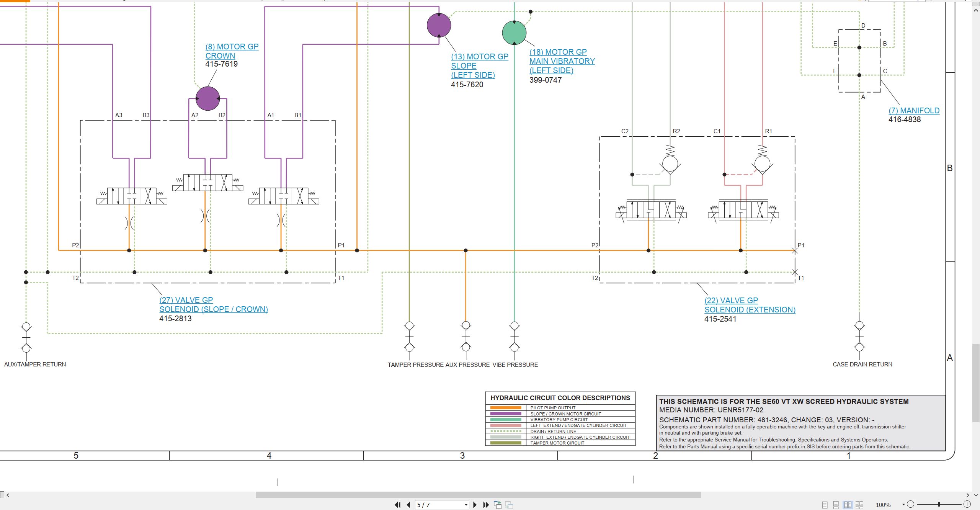Click the horizontal scrollbar thumb

coord(479,495)
